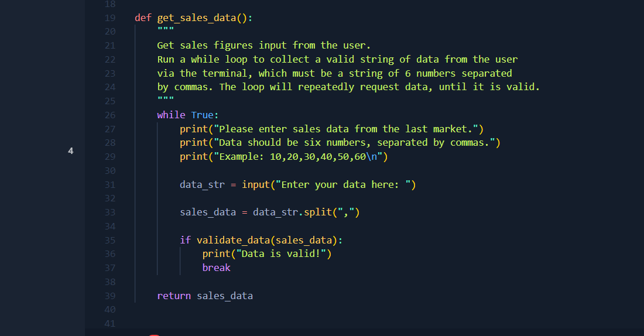
Task: Click the True keyword after while
Action: [x=202, y=115]
